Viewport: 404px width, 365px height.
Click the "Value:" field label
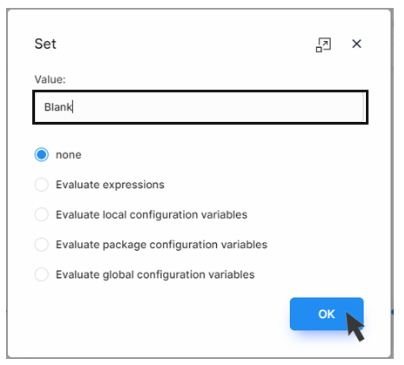point(50,80)
